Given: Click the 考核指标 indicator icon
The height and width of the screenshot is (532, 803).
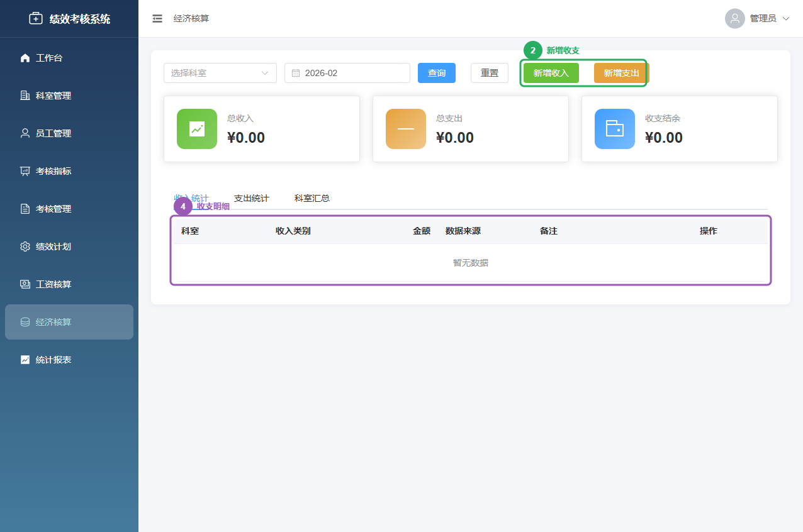Looking at the screenshot, I should point(25,170).
